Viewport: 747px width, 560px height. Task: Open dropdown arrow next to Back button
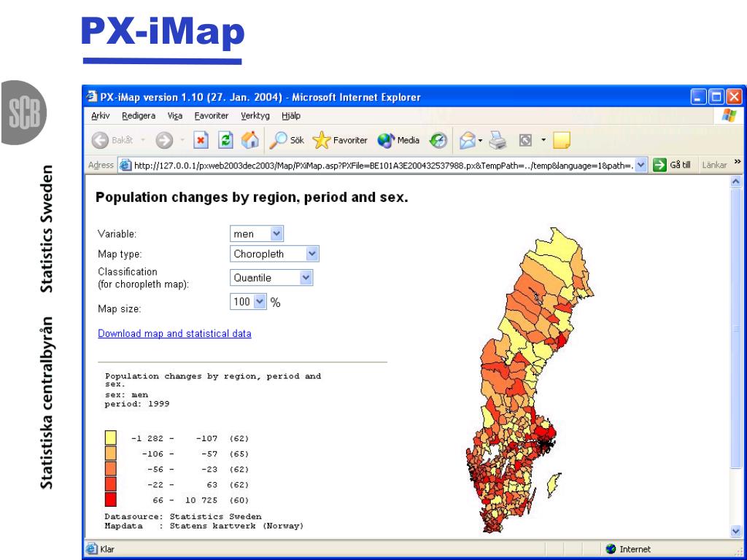[x=144, y=140]
